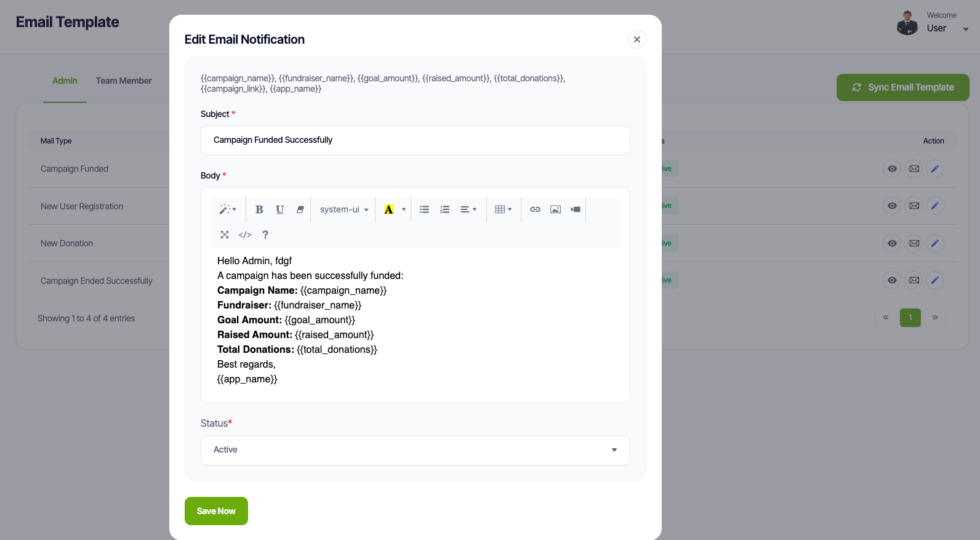Edit the New Donation template pencil icon

point(935,243)
